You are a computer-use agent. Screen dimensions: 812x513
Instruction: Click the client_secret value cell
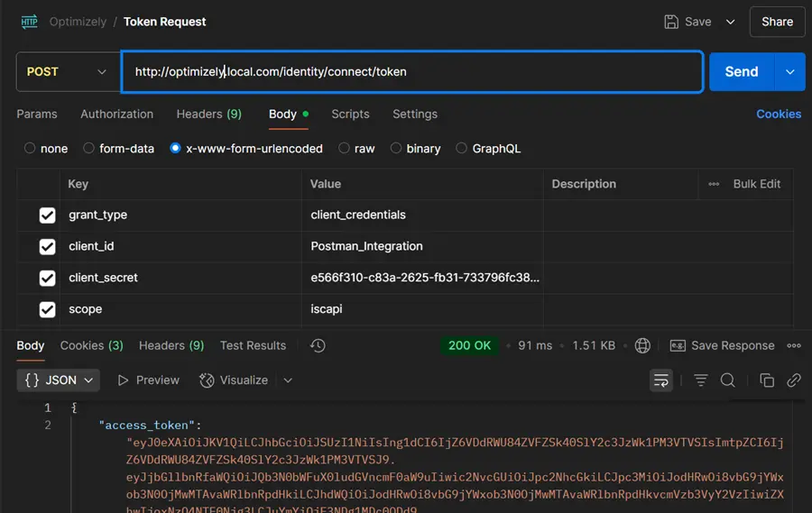(x=422, y=278)
